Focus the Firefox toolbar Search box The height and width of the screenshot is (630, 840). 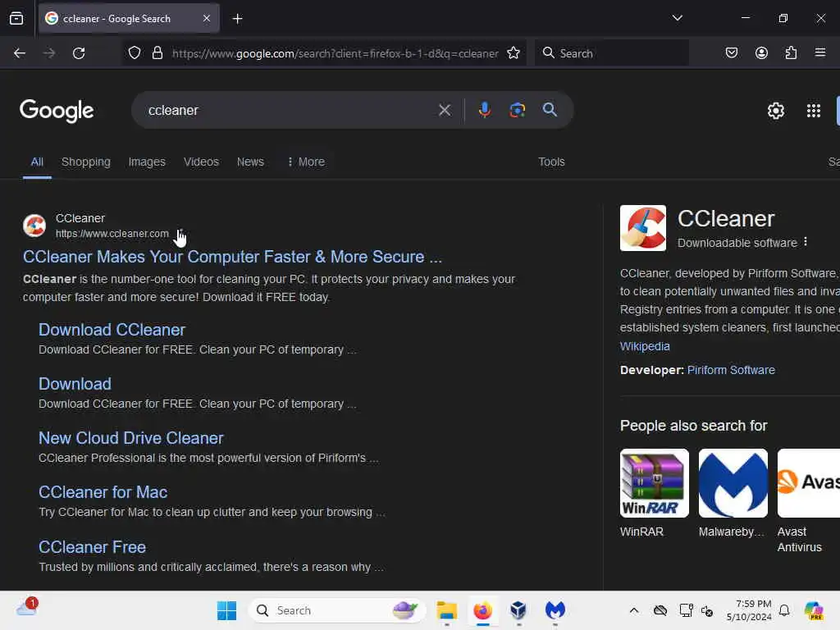pyautogui.click(x=612, y=53)
